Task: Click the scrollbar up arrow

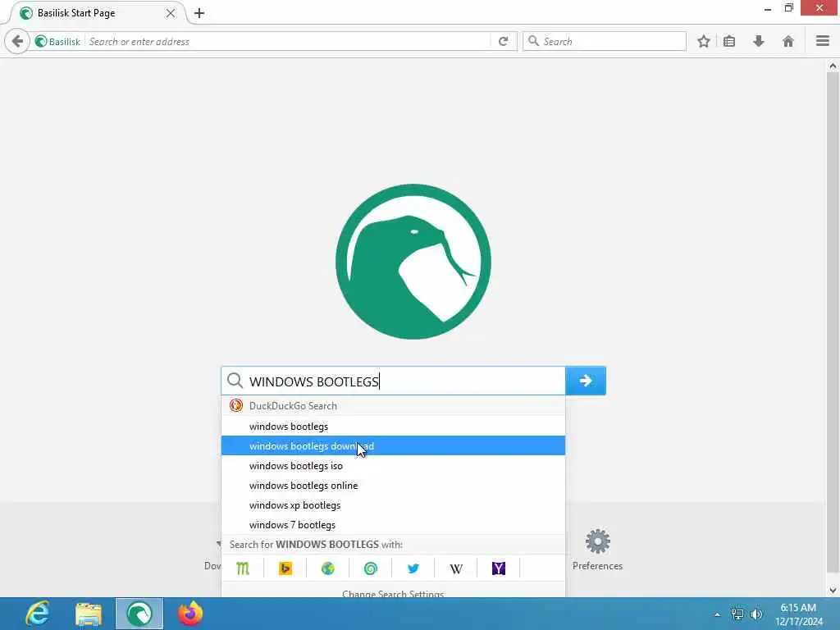Action: click(x=833, y=66)
